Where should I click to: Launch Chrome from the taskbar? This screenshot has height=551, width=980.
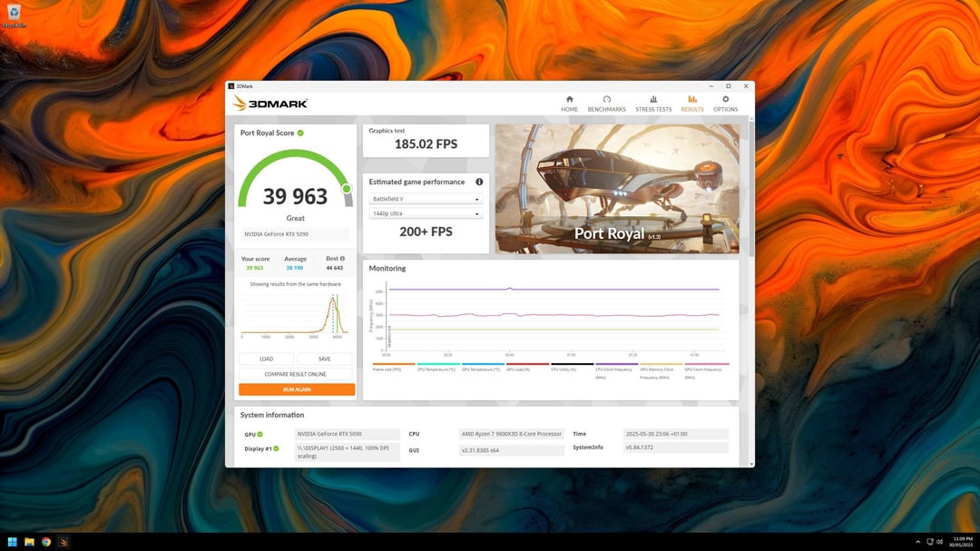click(46, 542)
